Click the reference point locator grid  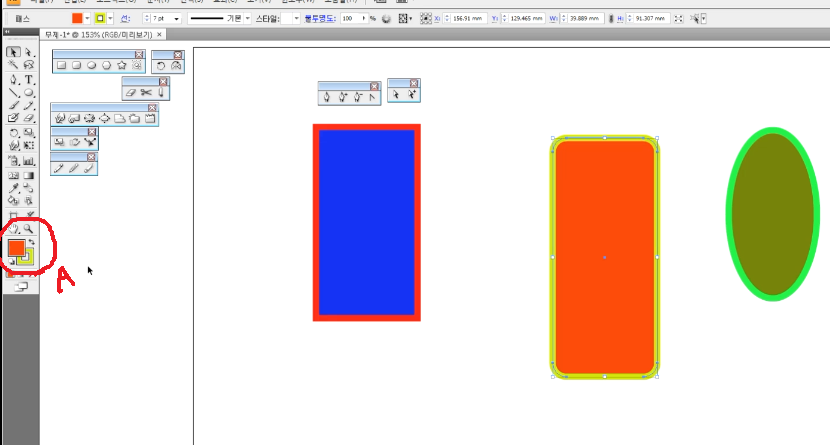tap(426, 19)
